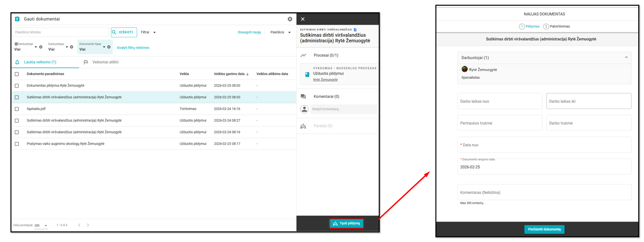Click the Procesai trend icon
The width and height of the screenshot is (644, 242).
point(303,56)
